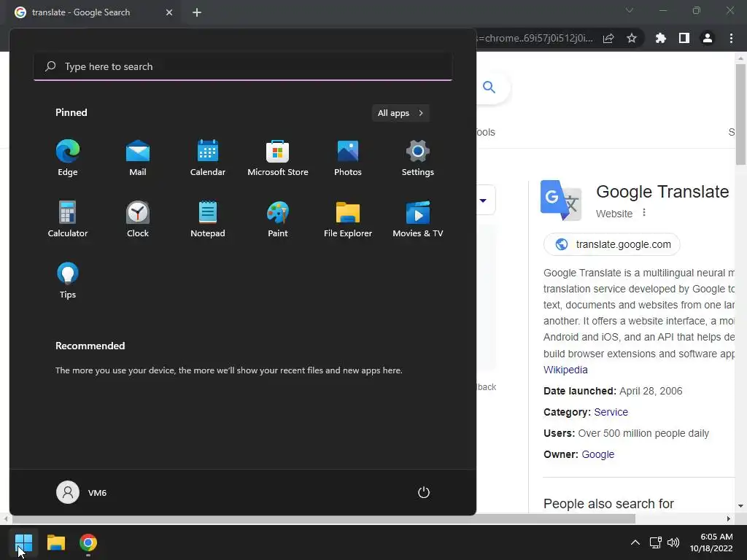Close the translate - Google Search tab

point(169,12)
